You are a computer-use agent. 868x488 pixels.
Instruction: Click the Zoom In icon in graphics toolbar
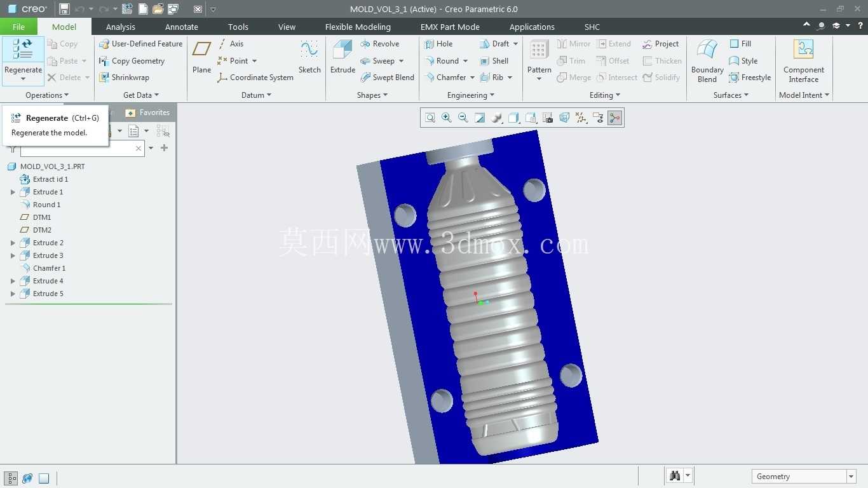click(447, 118)
